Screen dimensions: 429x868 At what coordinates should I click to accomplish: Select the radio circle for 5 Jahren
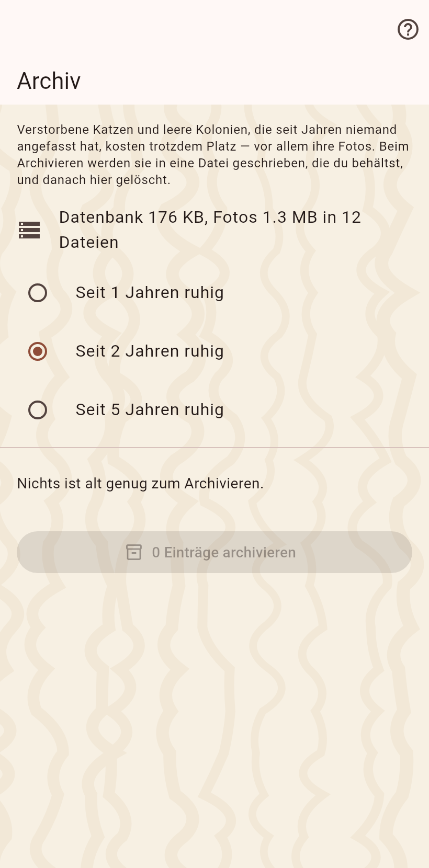coord(38,410)
